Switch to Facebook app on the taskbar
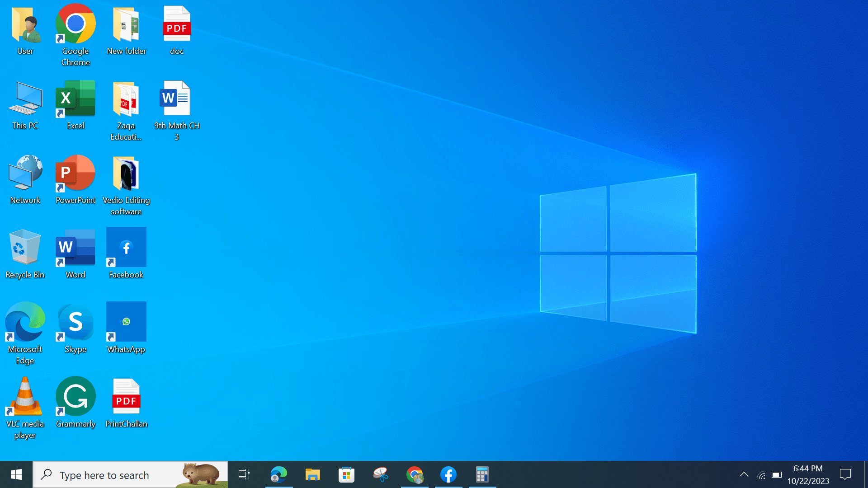The height and width of the screenshot is (488, 868). [x=448, y=474]
